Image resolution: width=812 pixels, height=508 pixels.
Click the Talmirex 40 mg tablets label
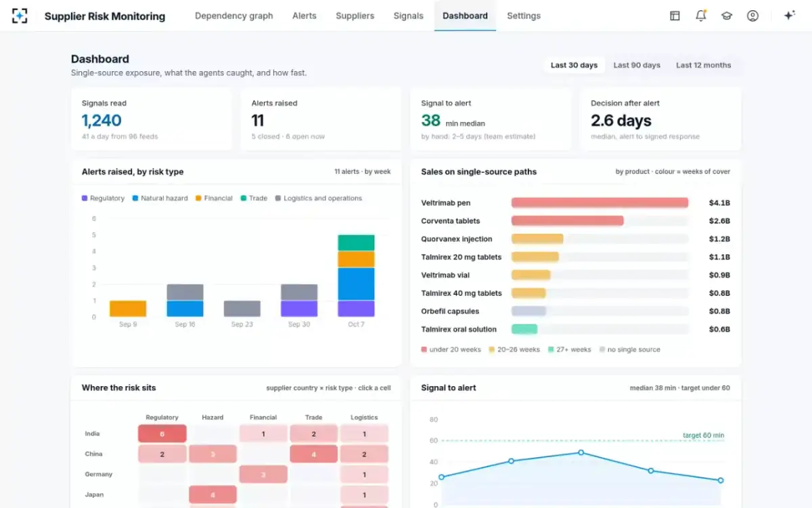(461, 293)
